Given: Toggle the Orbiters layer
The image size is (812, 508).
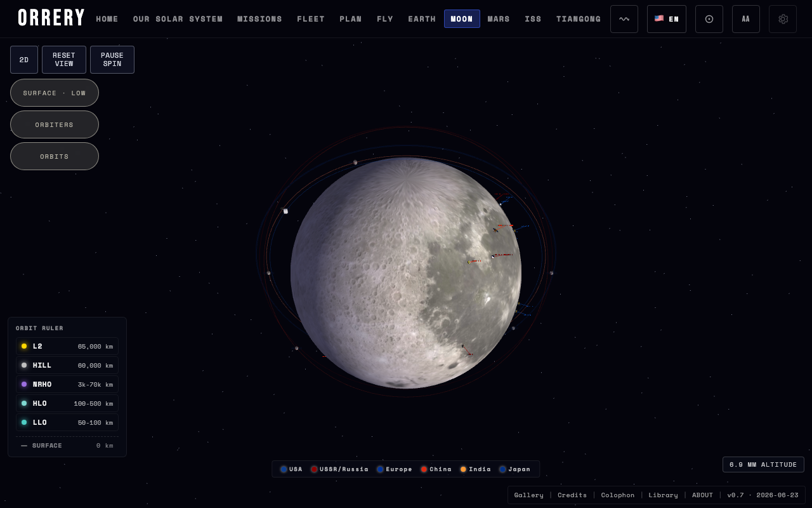Looking at the screenshot, I should point(55,124).
